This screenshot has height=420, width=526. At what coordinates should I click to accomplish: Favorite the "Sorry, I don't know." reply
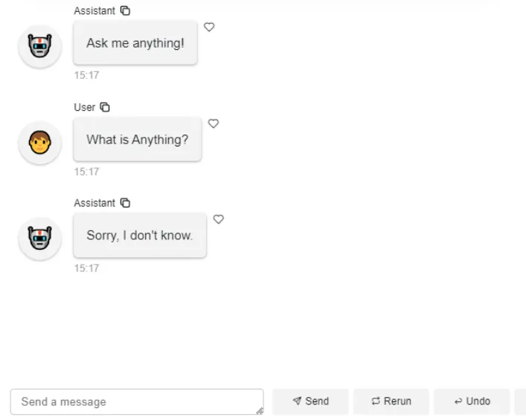pyautogui.click(x=219, y=219)
